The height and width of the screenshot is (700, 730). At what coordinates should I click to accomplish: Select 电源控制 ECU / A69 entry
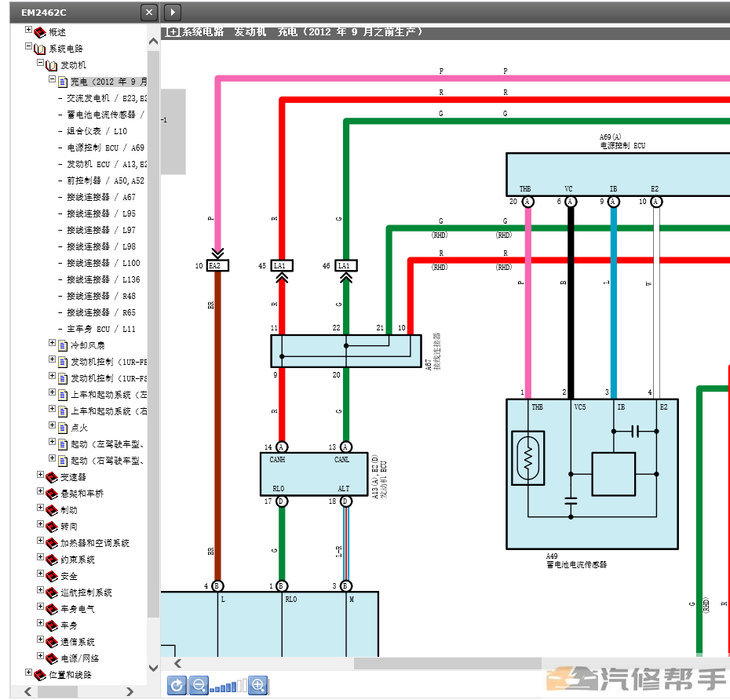106,148
